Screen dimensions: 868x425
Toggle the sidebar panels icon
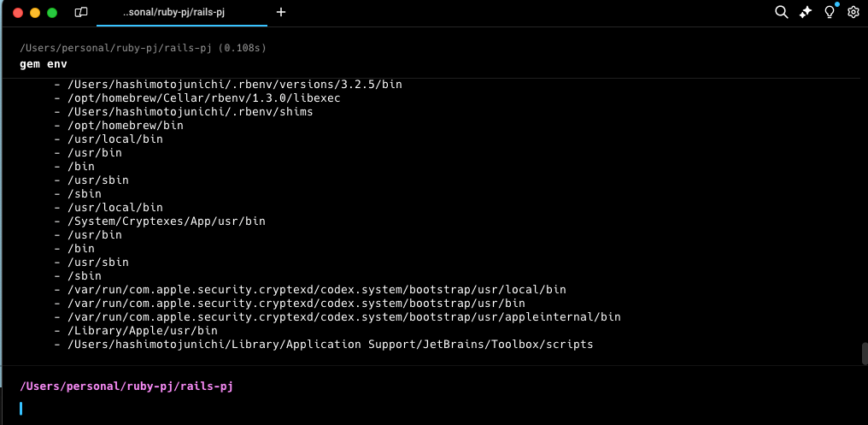click(x=81, y=12)
